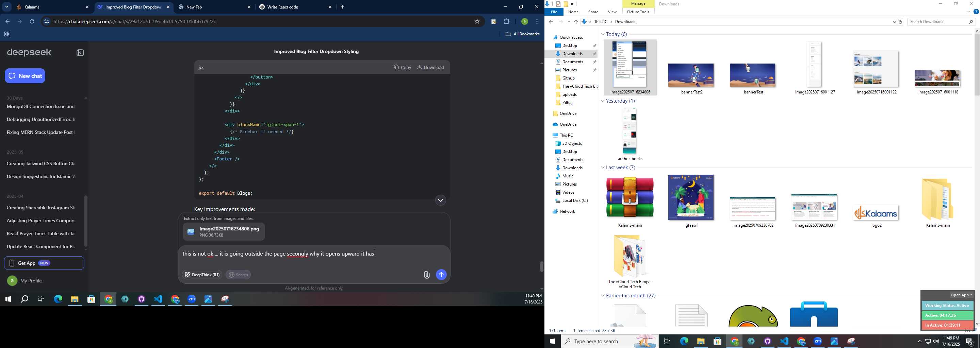Open Visual Studio Code from left taskbar
980x348 pixels.
click(x=158, y=299)
